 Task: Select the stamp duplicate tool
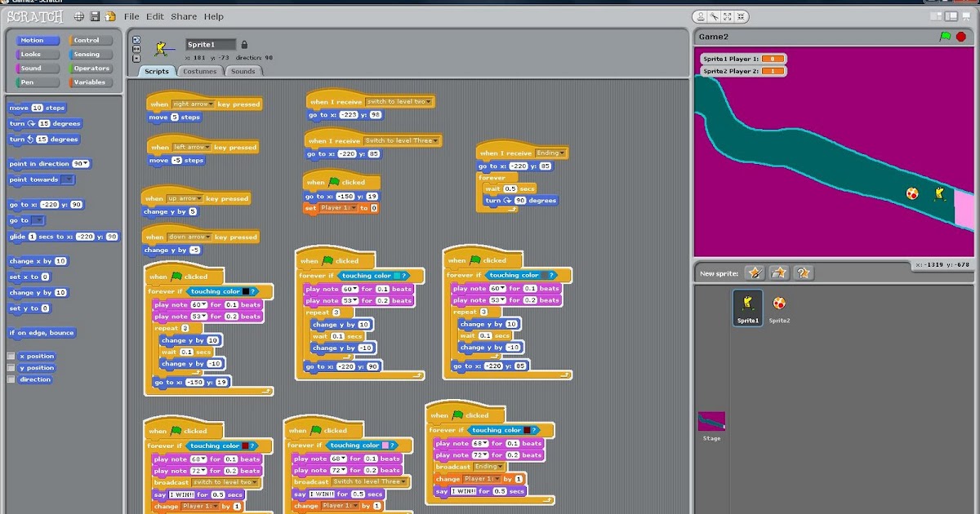(x=702, y=16)
